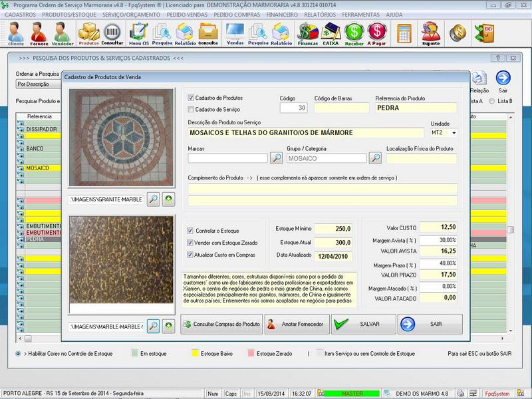Open the A Pagar red dollar icon
This screenshot has width=532, height=399.
tap(377, 33)
